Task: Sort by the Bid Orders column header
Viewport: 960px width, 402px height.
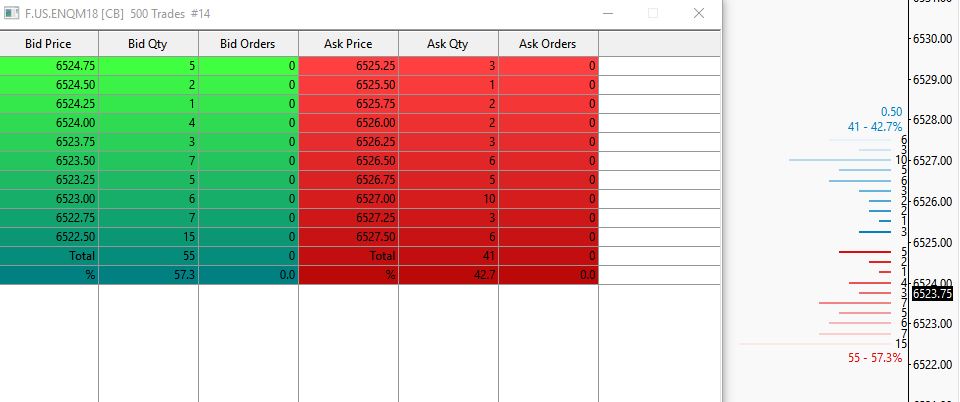Action: click(248, 44)
